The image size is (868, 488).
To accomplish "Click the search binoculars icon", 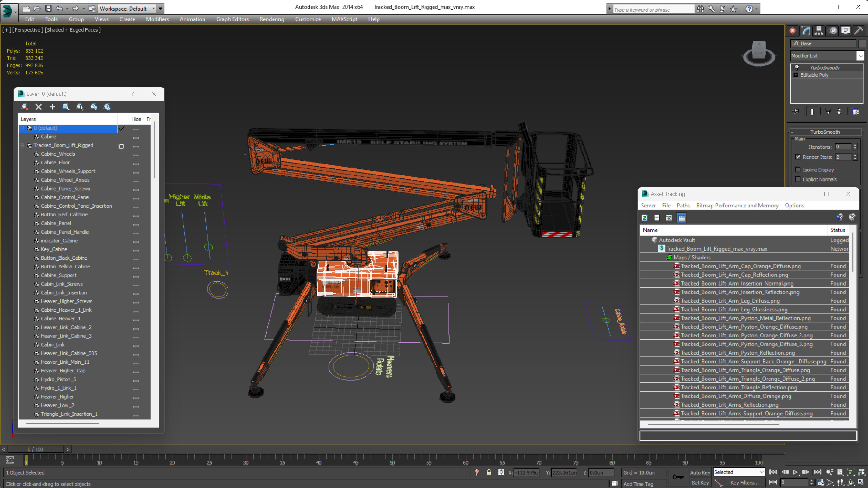I will pyautogui.click(x=700, y=9).
